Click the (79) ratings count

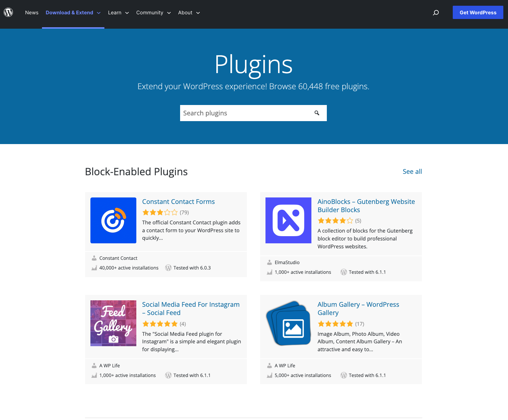point(184,213)
